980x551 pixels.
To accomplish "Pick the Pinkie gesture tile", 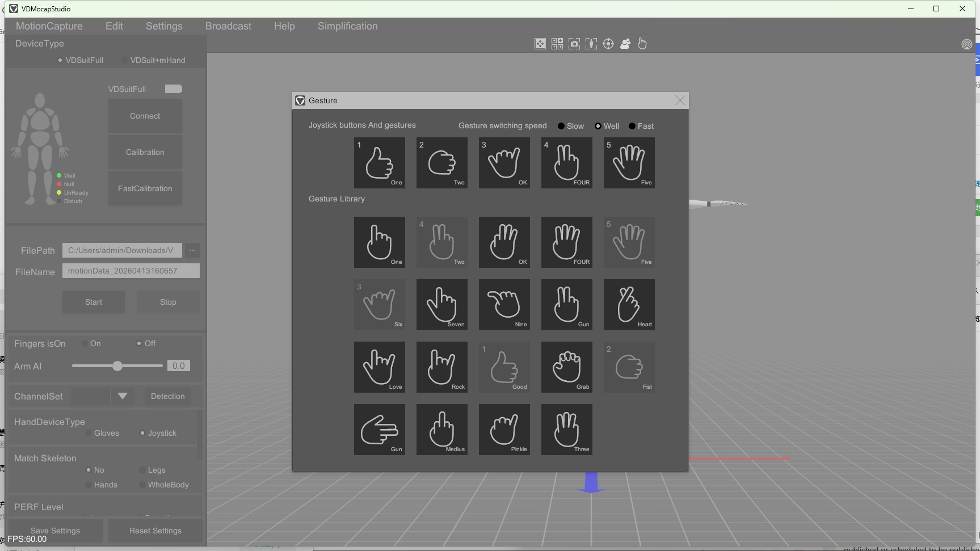I will tap(504, 430).
